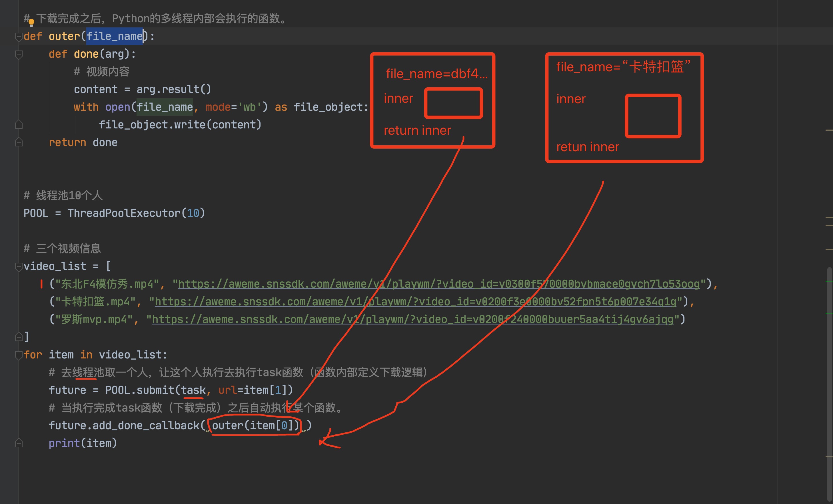Click the green stripe mark in right gutter
The width and height of the screenshot is (833, 504).
pos(829,281)
